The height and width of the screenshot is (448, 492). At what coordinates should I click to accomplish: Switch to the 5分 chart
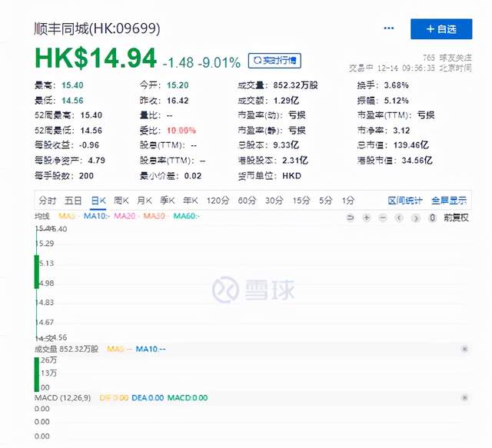(x=326, y=201)
